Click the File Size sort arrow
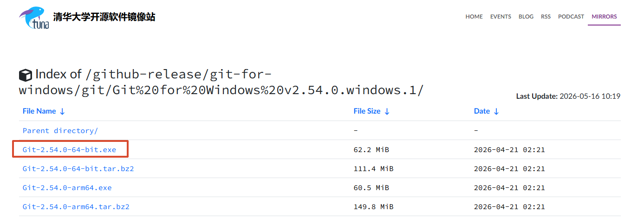 (387, 111)
